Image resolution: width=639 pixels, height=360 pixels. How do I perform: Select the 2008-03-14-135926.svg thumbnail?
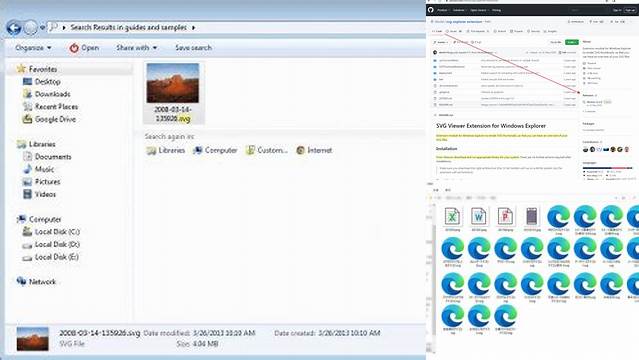(x=173, y=93)
